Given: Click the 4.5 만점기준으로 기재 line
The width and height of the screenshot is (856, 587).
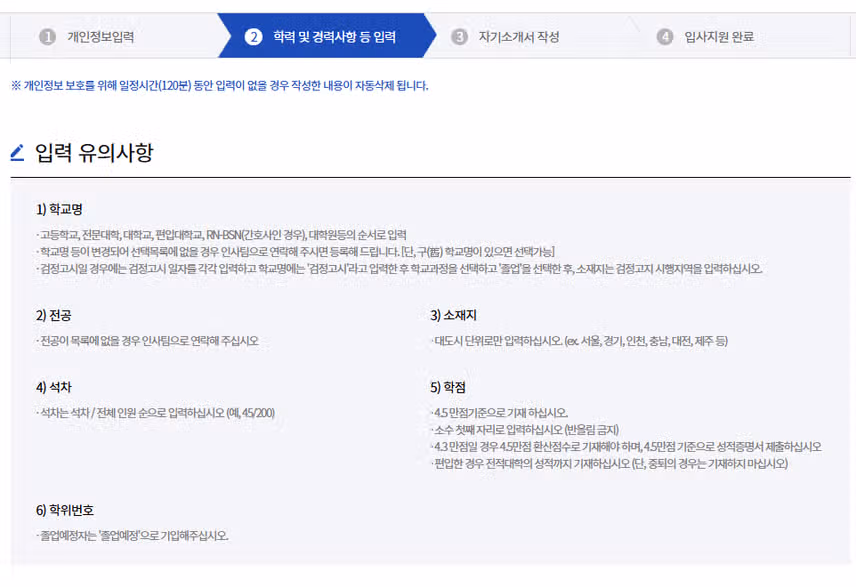Looking at the screenshot, I should point(499,413).
